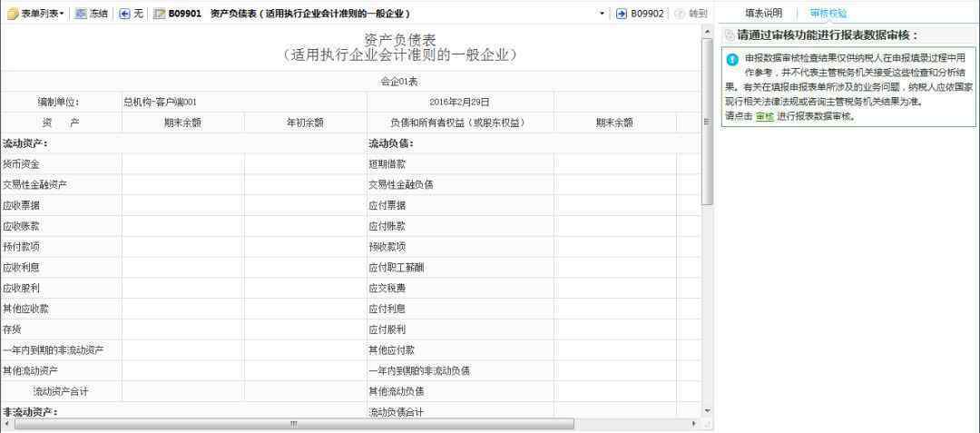This screenshot has height=433, width=980.
Task: Click the blue info icon in audit notice
Action: click(x=731, y=59)
